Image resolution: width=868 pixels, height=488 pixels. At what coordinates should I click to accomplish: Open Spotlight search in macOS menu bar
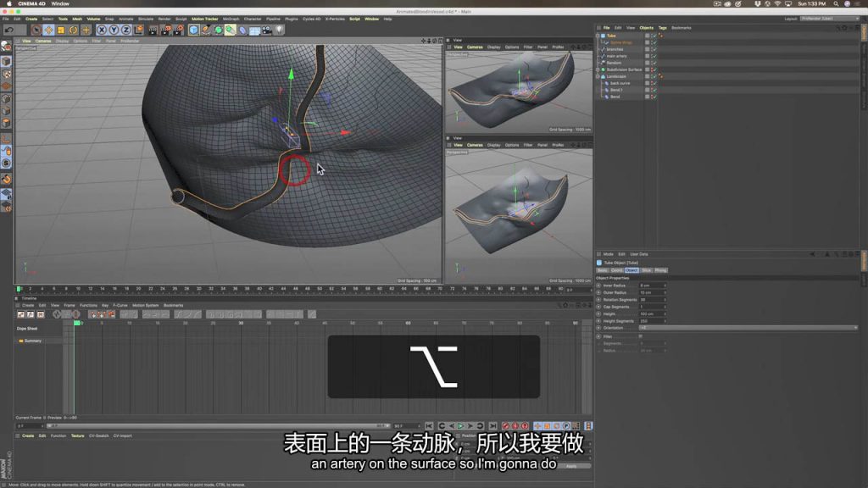pyautogui.click(x=836, y=4)
